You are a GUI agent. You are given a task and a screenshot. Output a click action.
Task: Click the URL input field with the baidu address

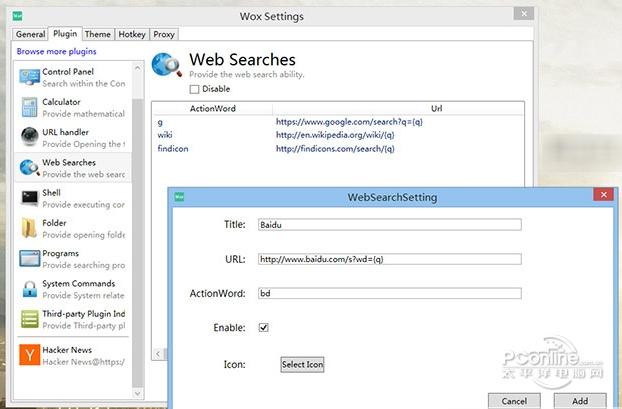(390, 259)
